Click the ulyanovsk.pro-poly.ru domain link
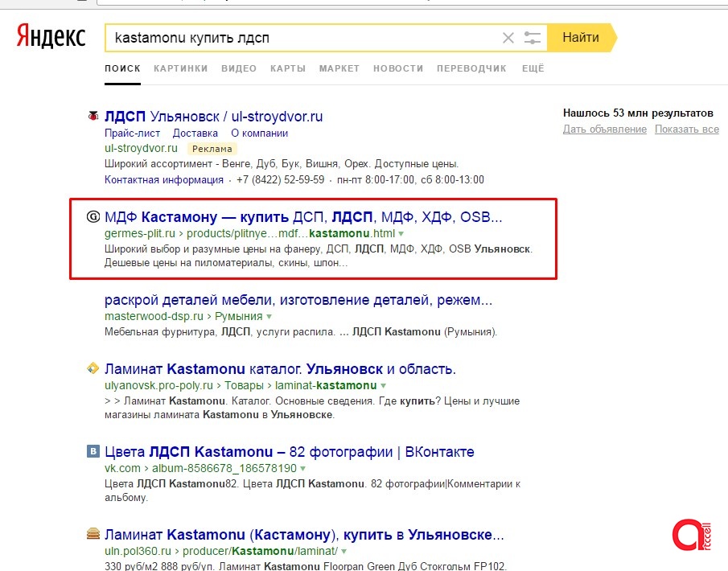728x571 pixels. tap(158, 385)
